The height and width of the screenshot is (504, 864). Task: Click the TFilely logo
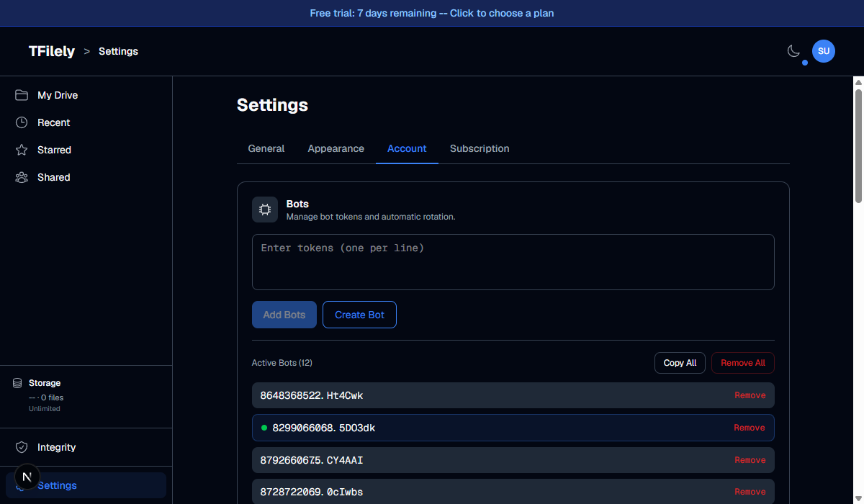coord(52,51)
